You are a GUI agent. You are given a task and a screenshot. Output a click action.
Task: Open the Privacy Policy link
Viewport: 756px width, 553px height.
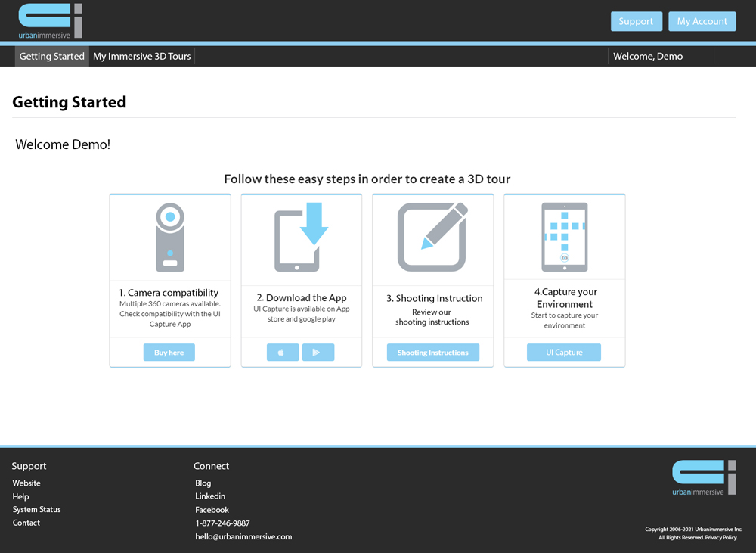click(x=721, y=538)
